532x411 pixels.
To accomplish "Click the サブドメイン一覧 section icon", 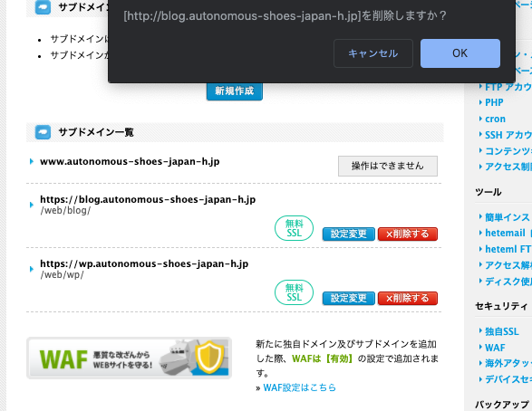I will [x=44, y=132].
